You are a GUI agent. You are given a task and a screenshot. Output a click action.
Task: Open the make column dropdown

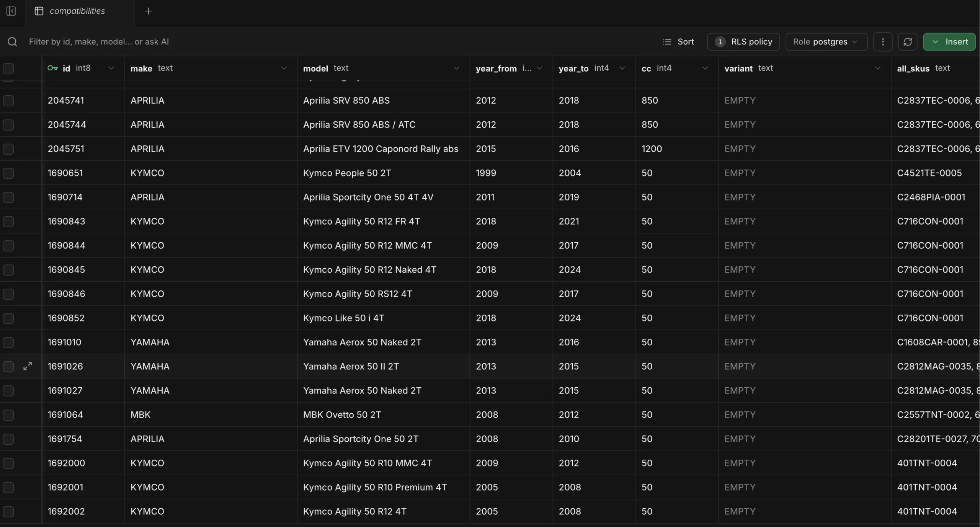tap(284, 68)
